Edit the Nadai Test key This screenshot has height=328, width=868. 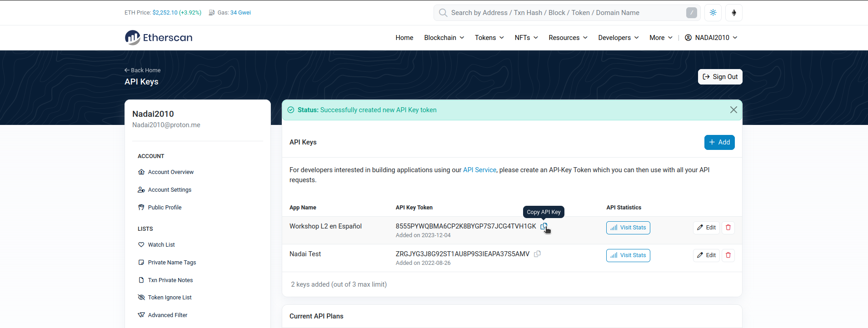[706, 255]
